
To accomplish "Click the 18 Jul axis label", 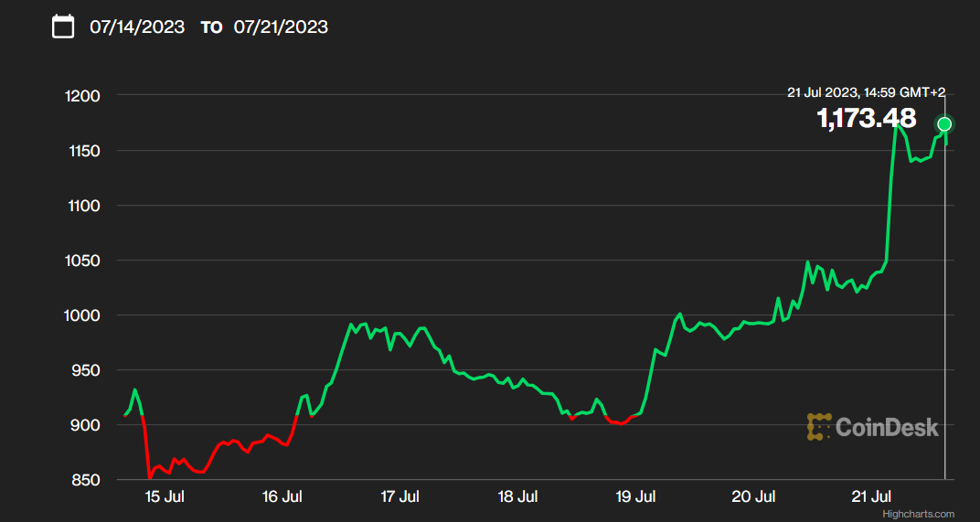I will pyautogui.click(x=517, y=497).
